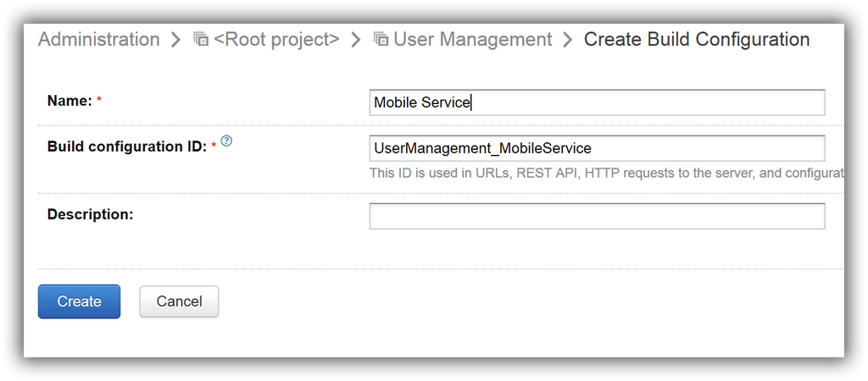This screenshot has width=868, height=381.
Task: Focus the Build configuration ID input field
Action: pyautogui.click(x=597, y=148)
